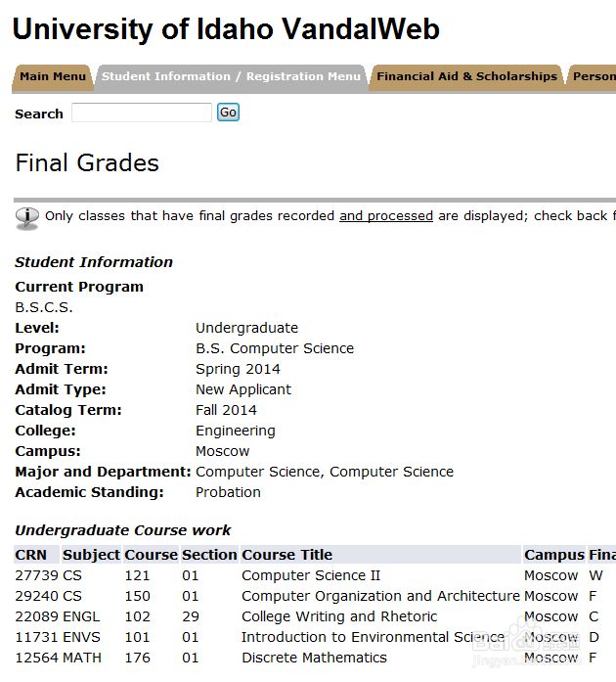Select the 'University of Idaho VandalWeb' site title
The height and width of the screenshot is (682, 616).
[226, 29]
